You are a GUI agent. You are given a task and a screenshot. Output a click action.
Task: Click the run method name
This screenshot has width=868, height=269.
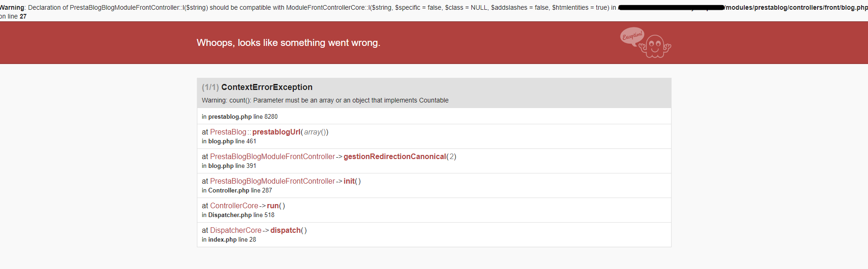273,206
